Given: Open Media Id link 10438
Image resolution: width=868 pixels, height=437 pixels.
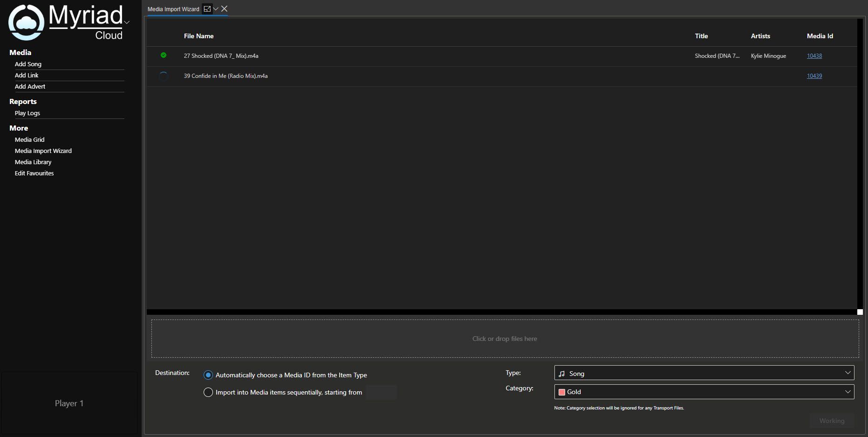Looking at the screenshot, I should (814, 55).
